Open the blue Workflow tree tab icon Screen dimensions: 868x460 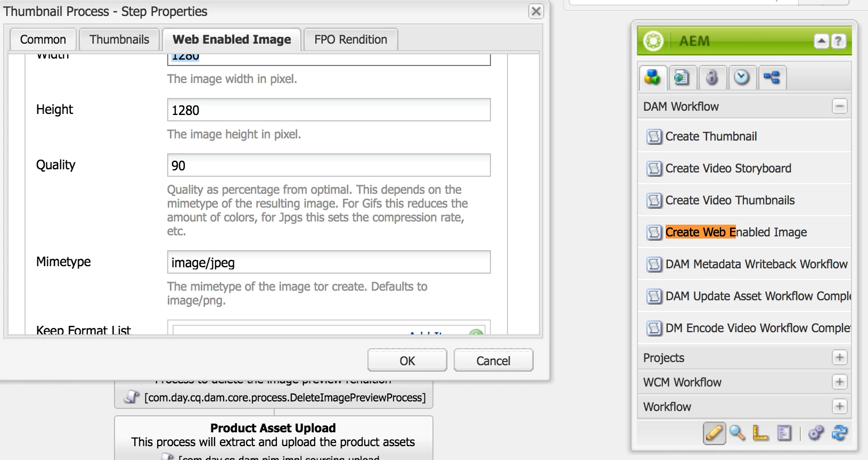772,78
